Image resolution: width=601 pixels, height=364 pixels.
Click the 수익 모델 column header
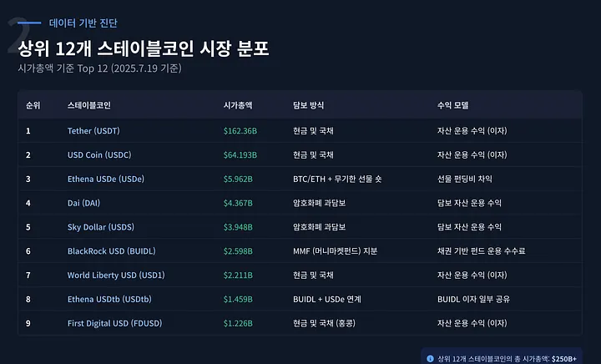point(453,106)
